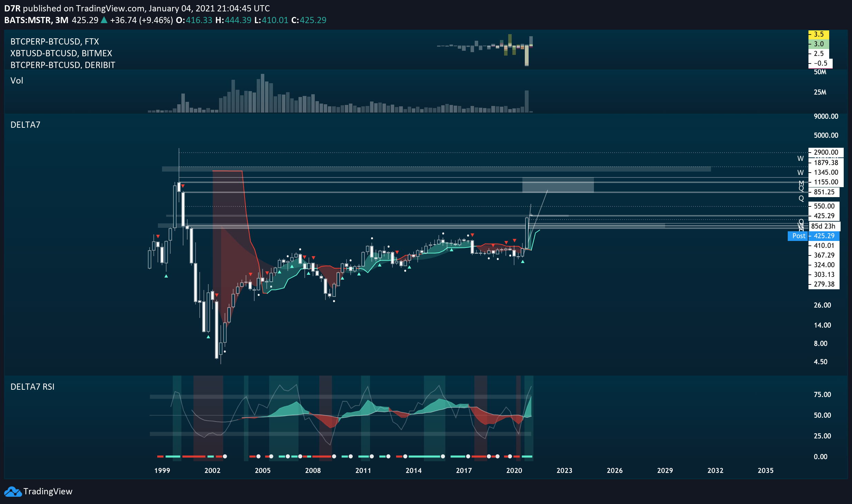The image size is (852, 504).
Task: Click the 2008 year label on time axis
Action: click(313, 471)
